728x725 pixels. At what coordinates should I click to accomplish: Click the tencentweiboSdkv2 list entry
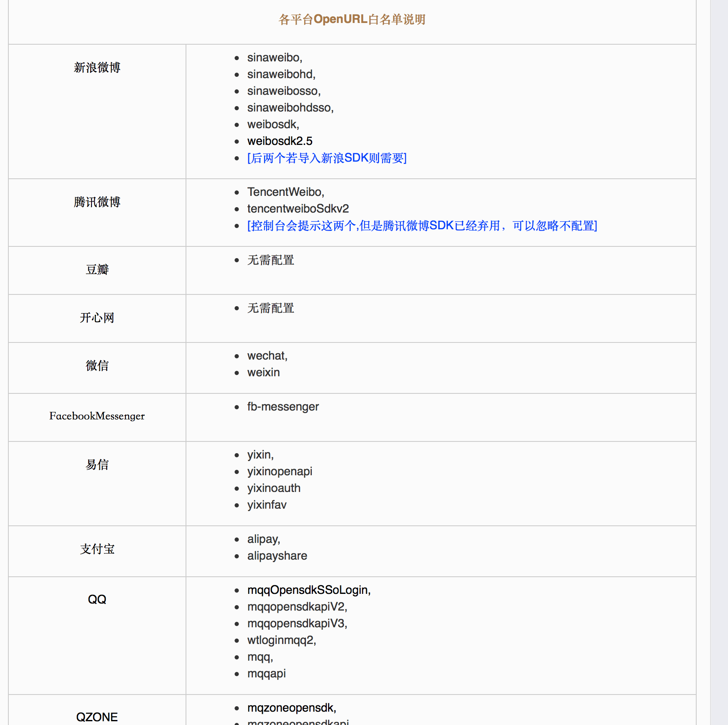[298, 208]
